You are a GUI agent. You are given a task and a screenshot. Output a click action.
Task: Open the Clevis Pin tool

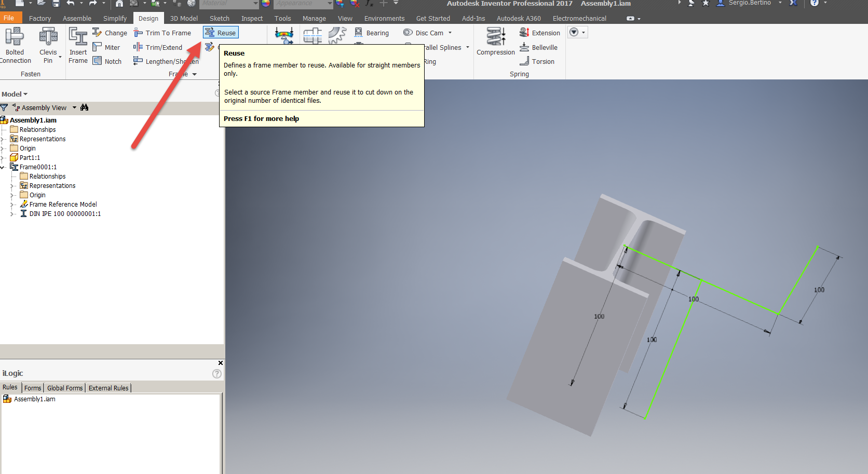point(48,44)
